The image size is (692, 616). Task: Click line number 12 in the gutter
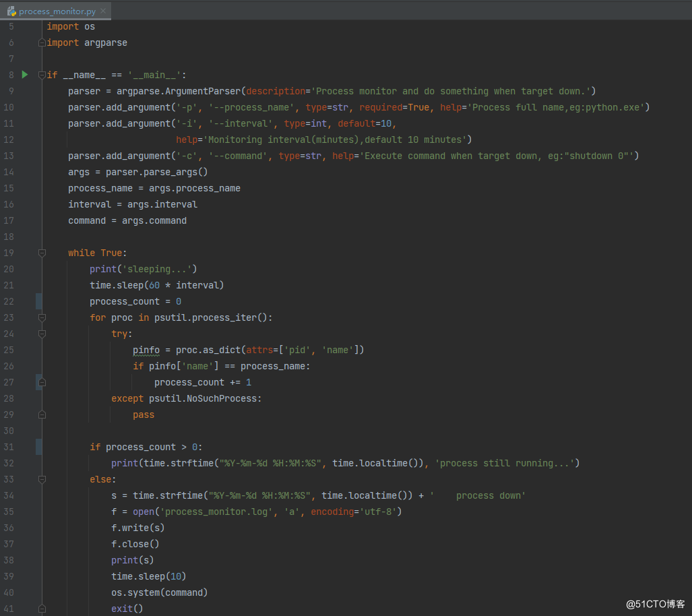(9, 140)
